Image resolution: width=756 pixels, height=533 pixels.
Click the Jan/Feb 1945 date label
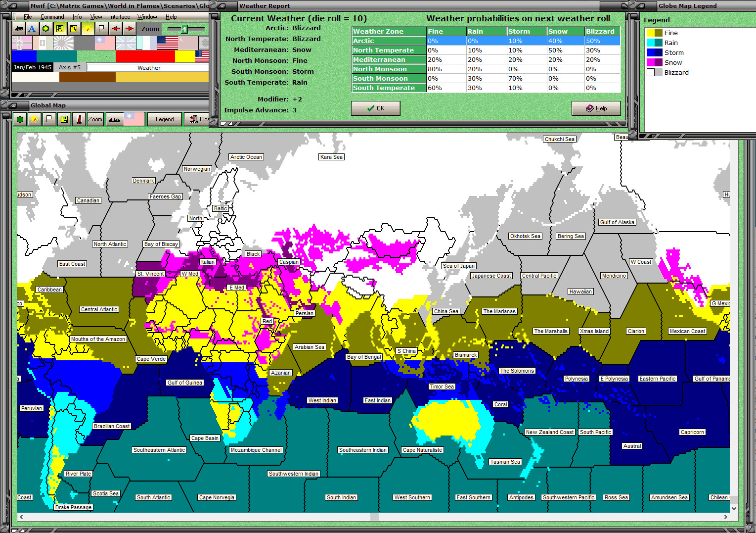coord(33,67)
